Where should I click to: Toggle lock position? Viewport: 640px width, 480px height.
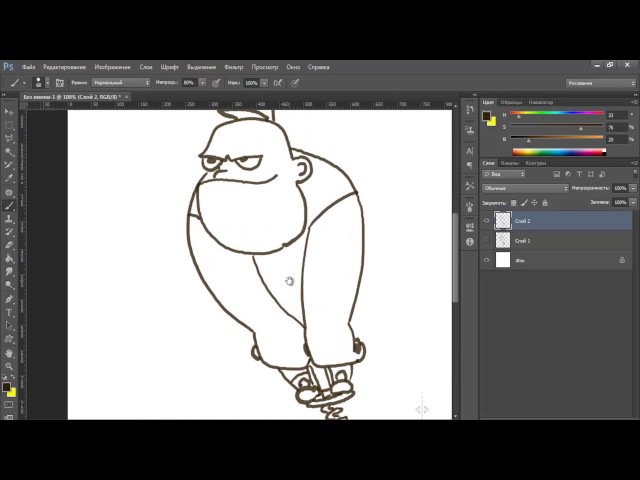click(534, 202)
